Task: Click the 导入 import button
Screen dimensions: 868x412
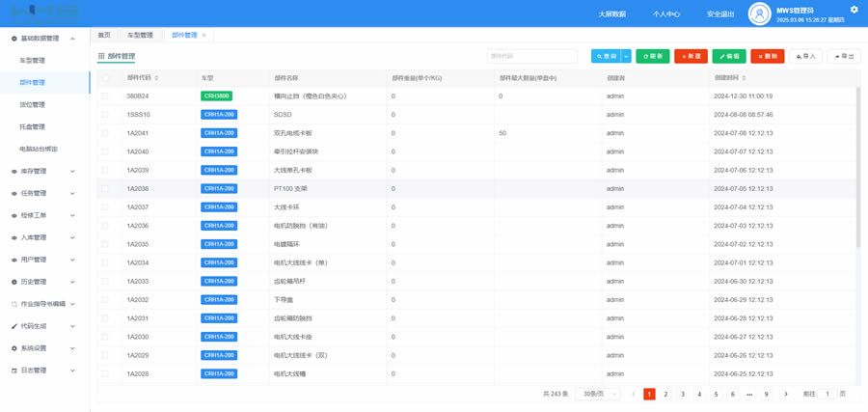Action: (806, 56)
